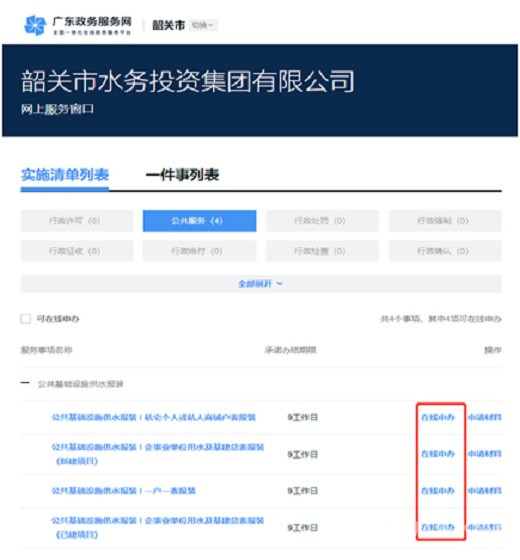Open the 切换 city switch dropdown
The width and height of the screenshot is (520, 560).
203,25
